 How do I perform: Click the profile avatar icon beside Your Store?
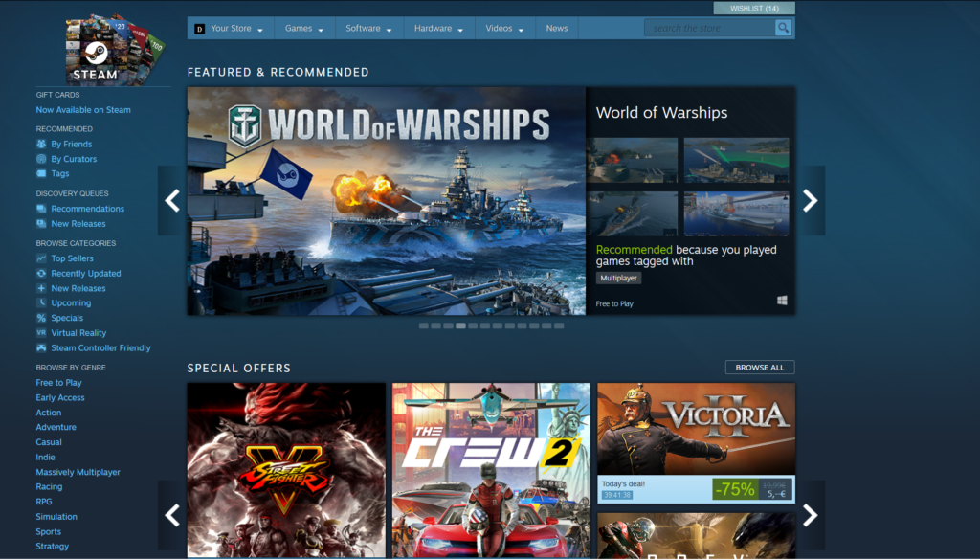199,29
